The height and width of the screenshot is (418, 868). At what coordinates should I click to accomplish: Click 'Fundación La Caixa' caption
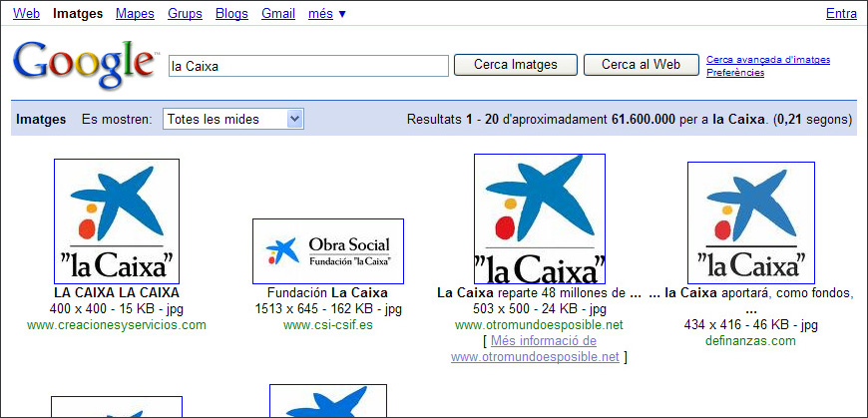[x=327, y=292]
